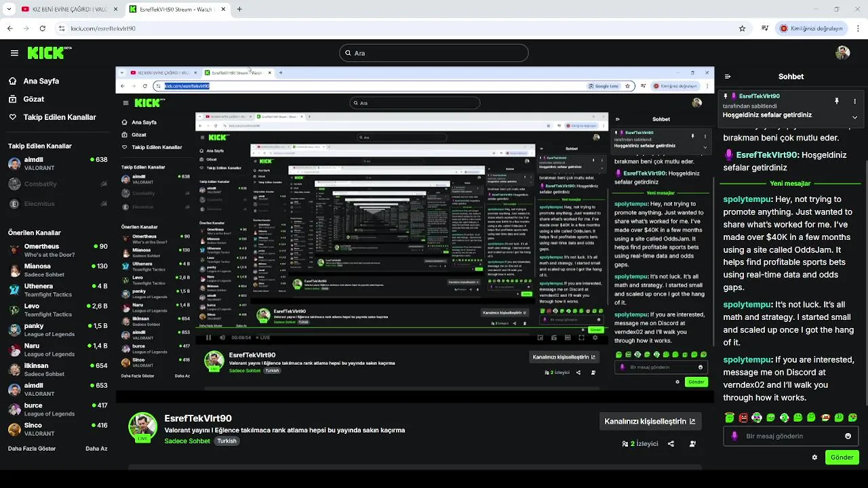Go back in the browser
The height and width of the screenshot is (488, 868).
pyautogui.click(x=10, y=28)
